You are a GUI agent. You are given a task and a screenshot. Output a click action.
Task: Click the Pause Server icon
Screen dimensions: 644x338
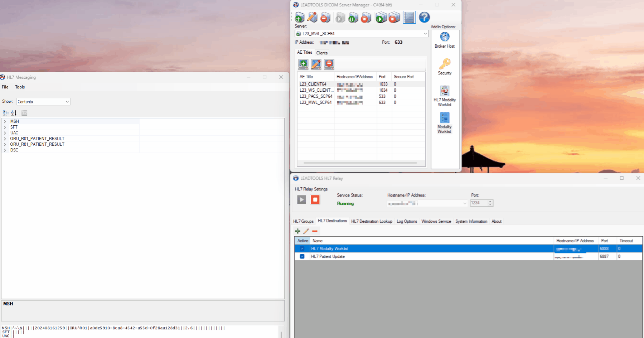353,17
